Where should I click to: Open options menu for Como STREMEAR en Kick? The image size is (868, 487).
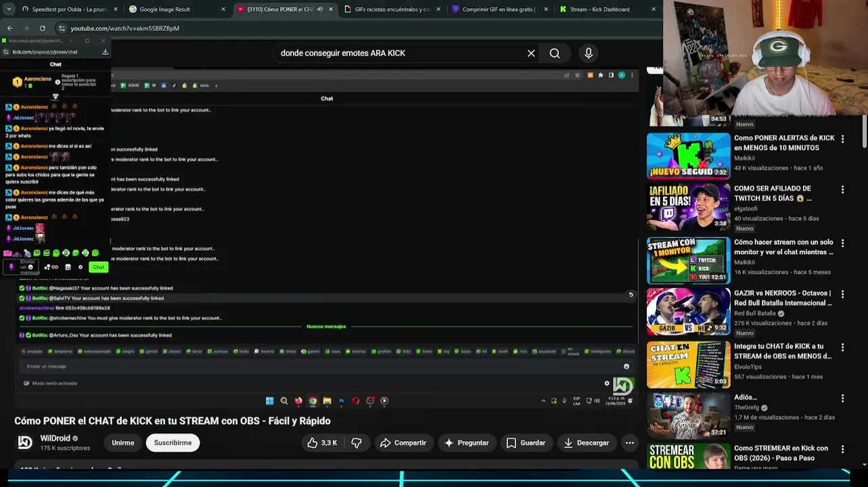(842, 449)
